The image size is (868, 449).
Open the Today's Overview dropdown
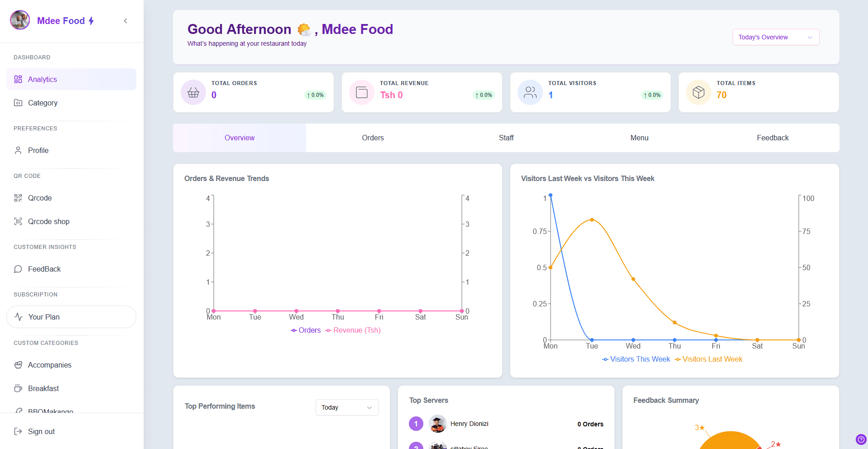click(x=775, y=37)
